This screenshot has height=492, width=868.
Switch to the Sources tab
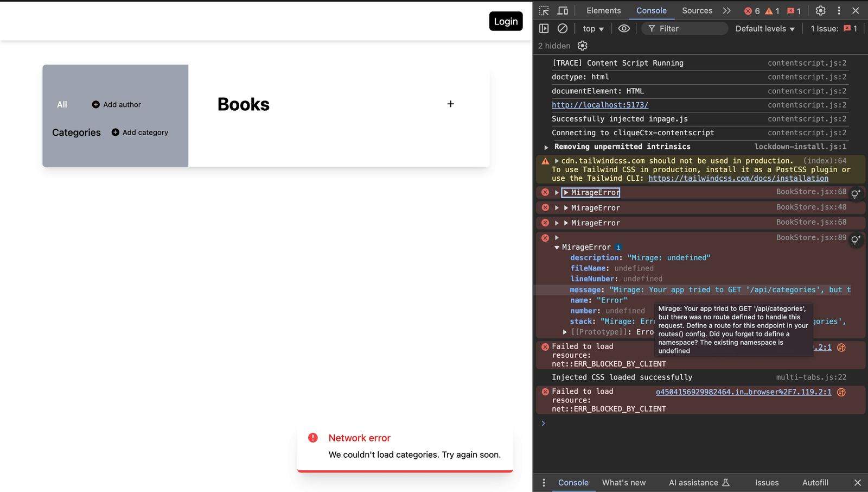(x=697, y=10)
